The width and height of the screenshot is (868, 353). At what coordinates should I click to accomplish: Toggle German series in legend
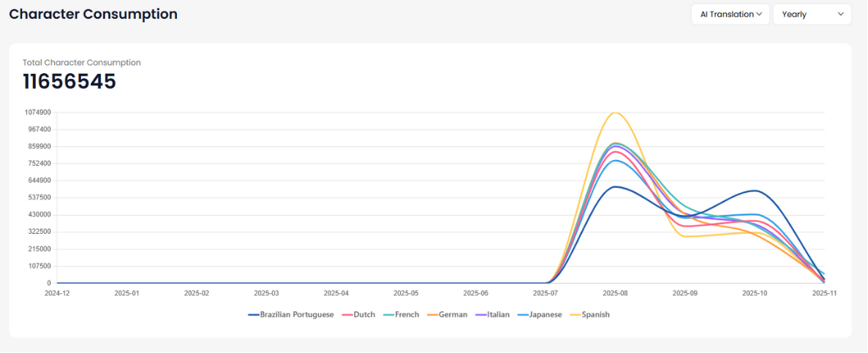tap(447, 314)
